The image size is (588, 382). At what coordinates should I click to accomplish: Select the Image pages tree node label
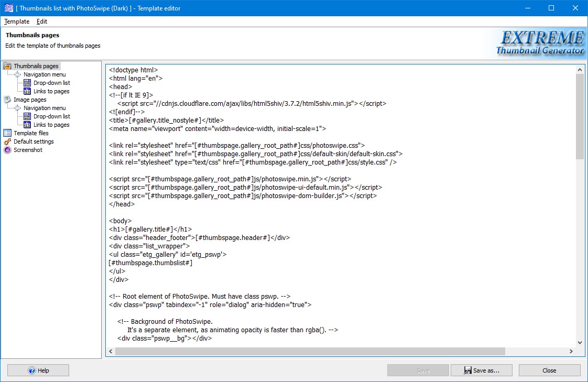coord(30,100)
